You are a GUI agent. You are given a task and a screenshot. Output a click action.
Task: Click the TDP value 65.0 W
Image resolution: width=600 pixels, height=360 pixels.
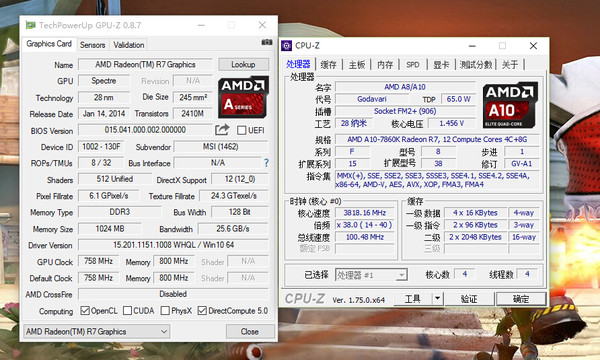pos(458,99)
